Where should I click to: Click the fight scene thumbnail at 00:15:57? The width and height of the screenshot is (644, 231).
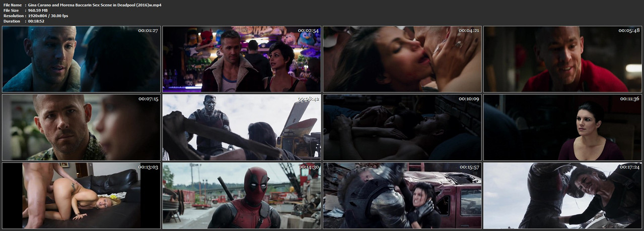tap(402, 196)
